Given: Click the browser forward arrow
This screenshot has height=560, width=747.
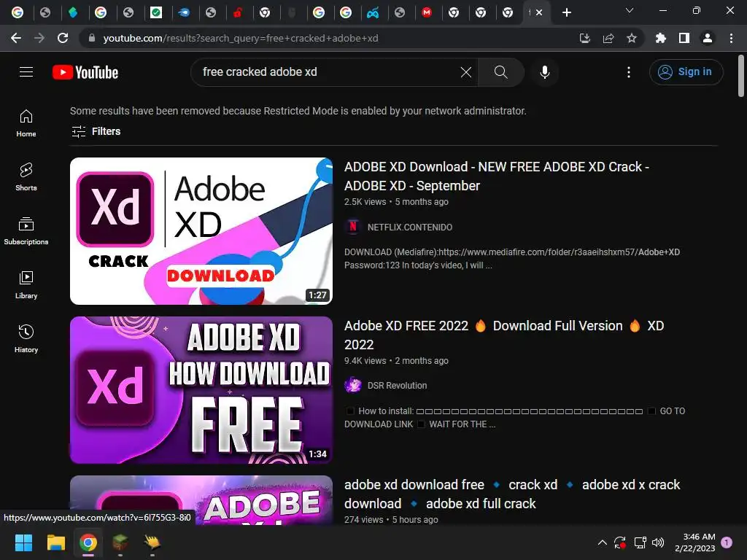Looking at the screenshot, I should point(39,38).
